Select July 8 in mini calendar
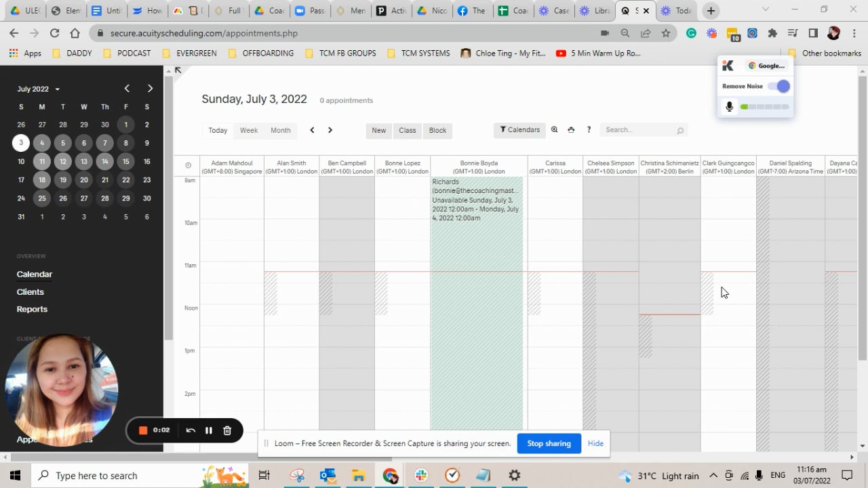The image size is (868, 488). 125,143
